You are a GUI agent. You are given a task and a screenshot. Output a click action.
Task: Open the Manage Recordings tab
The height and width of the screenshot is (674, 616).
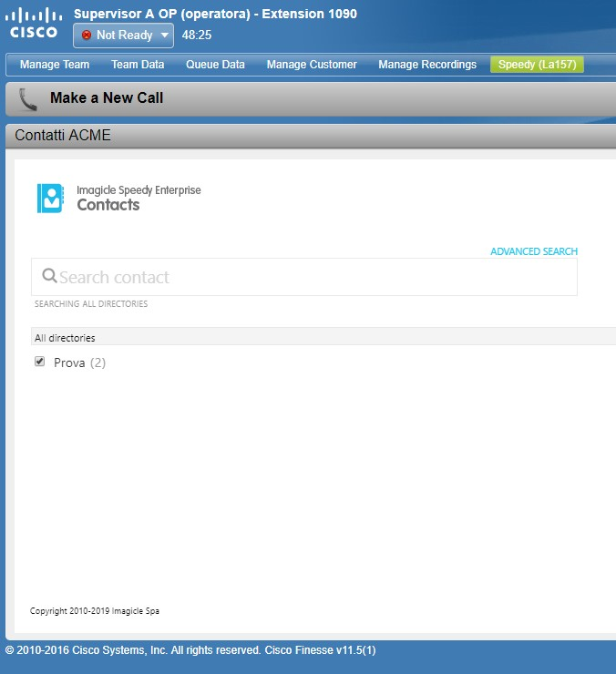427,65
